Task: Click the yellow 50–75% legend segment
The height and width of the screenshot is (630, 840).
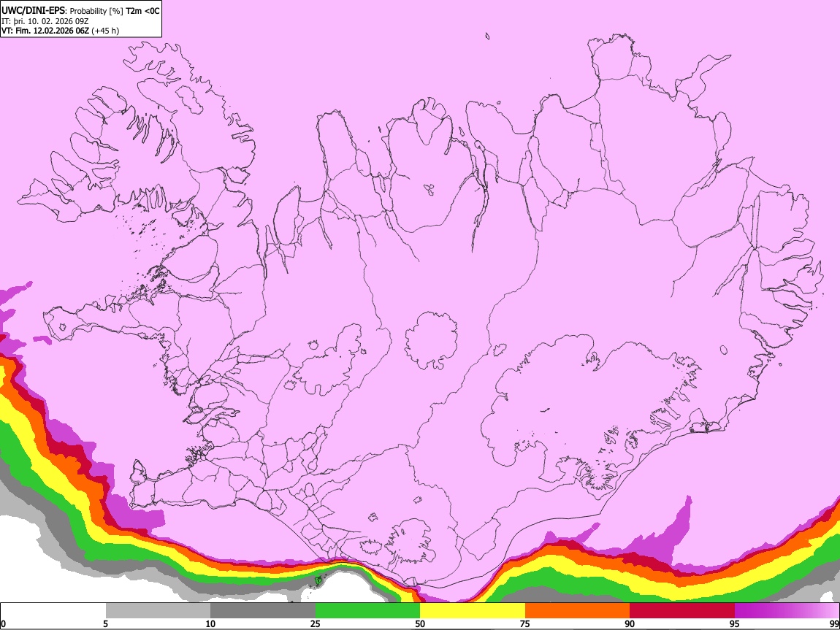Action: (473, 611)
